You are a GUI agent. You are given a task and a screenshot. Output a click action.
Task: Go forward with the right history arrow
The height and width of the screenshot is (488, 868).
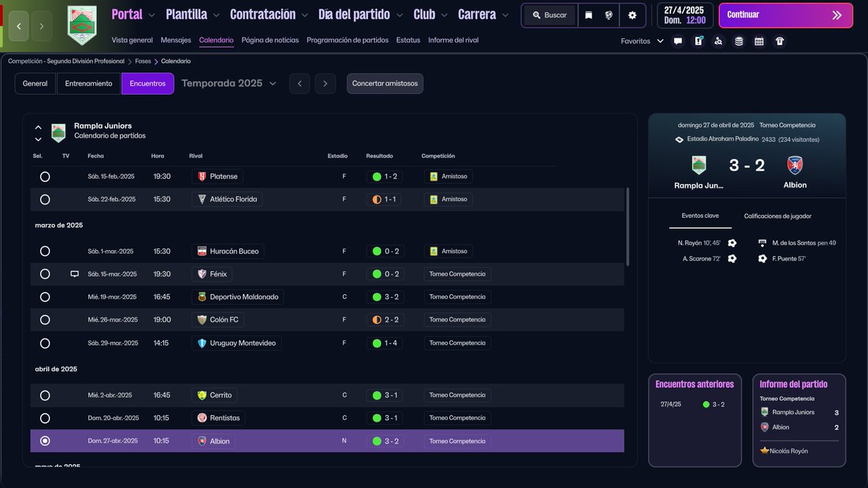[x=41, y=26]
